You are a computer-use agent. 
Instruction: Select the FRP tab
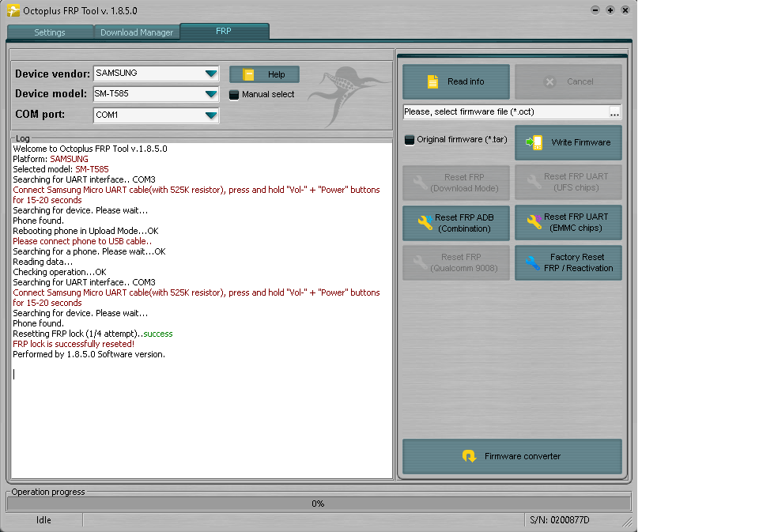coord(224,31)
